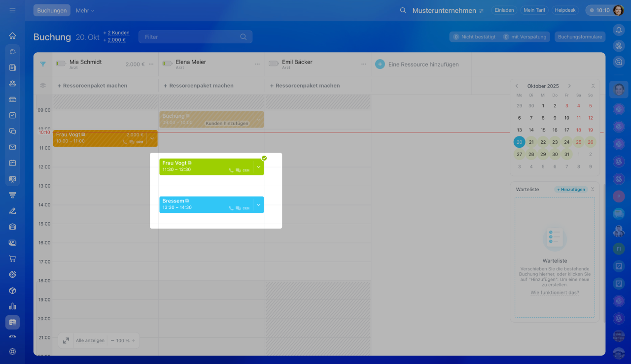Expand the Frau Vogt 10:00 booking chevron

tap(152, 138)
